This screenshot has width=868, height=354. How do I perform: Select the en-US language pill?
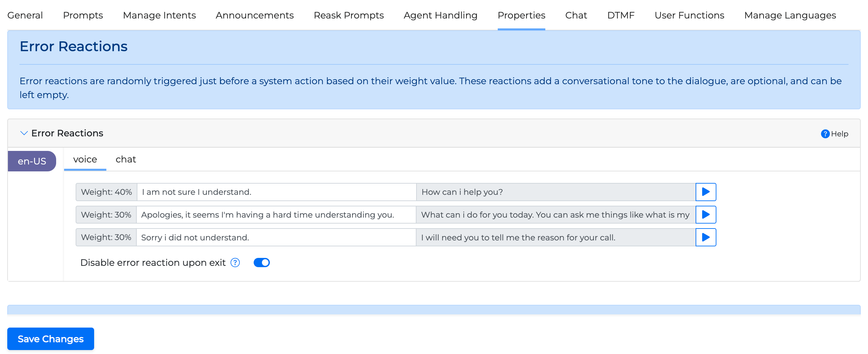[32, 161]
